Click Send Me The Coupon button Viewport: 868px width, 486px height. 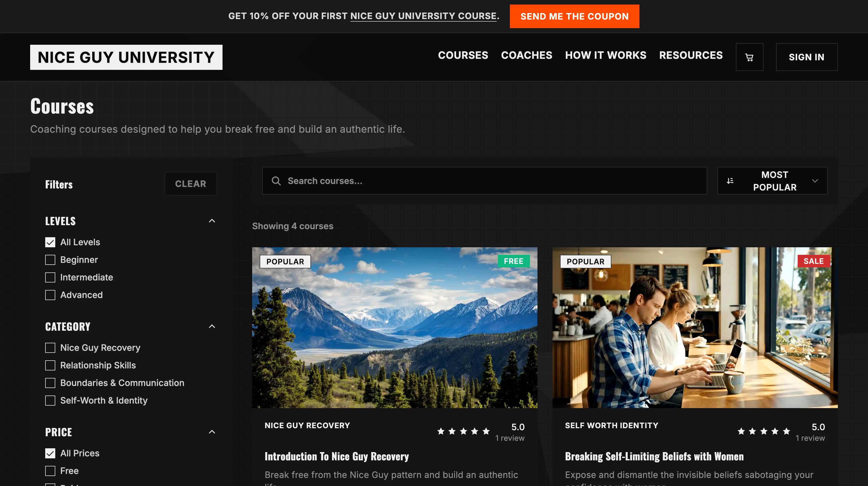(x=574, y=16)
